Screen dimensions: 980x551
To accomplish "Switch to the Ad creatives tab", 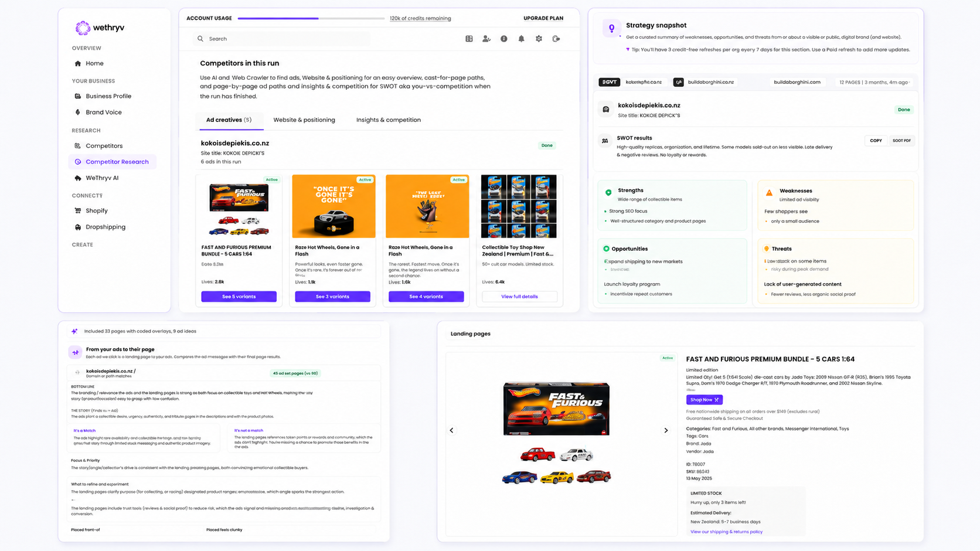I will pos(229,120).
